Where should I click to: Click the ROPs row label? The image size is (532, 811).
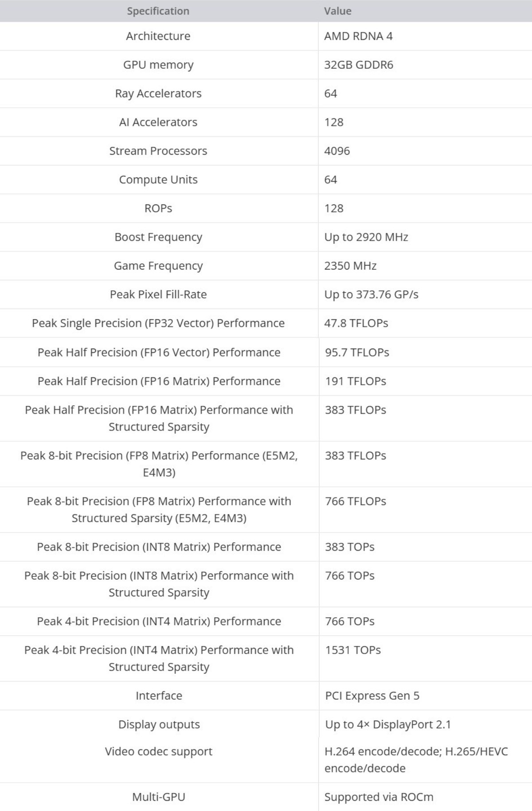[158, 208]
